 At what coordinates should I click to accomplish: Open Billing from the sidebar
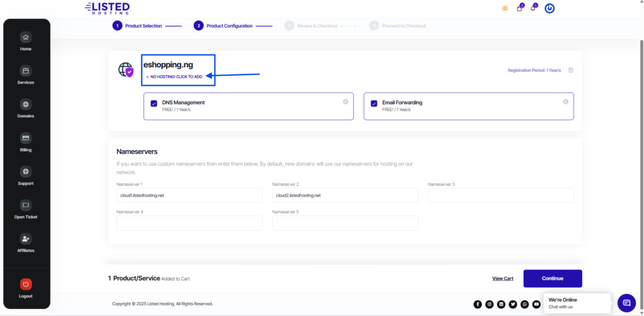click(x=26, y=142)
